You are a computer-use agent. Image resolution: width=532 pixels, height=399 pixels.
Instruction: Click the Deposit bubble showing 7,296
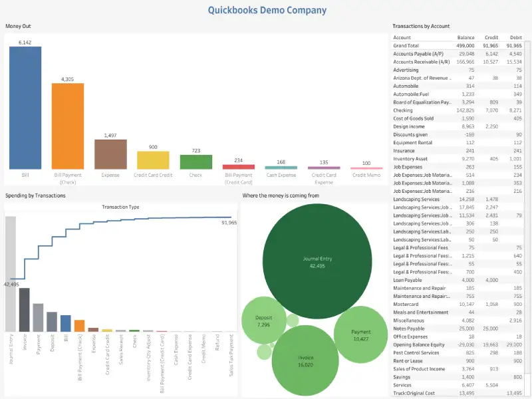click(264, 320)
